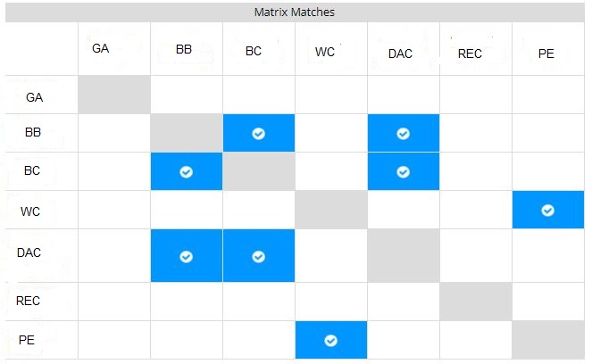Click the gray diagonal BB row BB cell
This screenshot has height=364, width=592.
[x=186, y=133]
